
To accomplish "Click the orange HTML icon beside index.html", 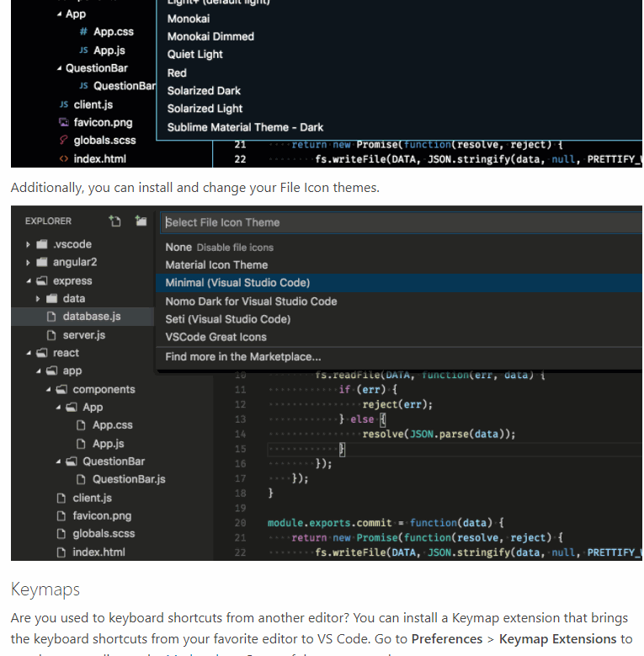I will [64, 158].
